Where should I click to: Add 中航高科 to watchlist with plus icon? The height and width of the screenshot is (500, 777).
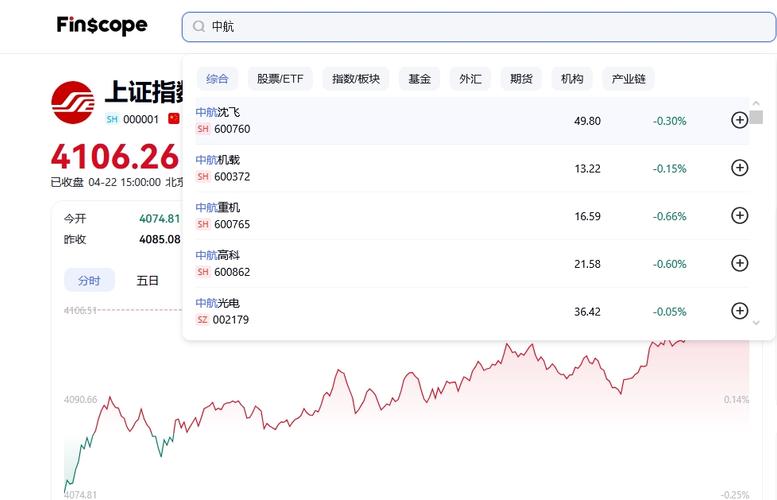[x=739, y=263]
